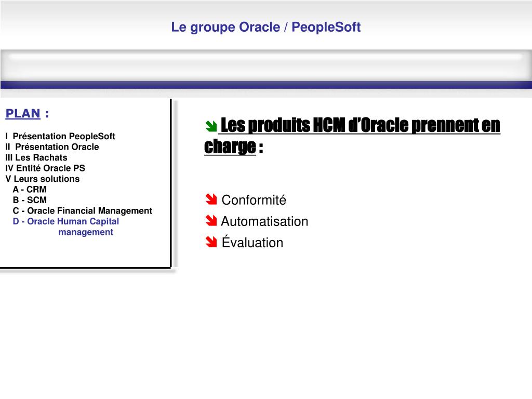Click red arrow bullet next to Conformité
Image resolution: width=532 pixels, height=399 pixels.
pyautogui.click(x=211, y=199)
